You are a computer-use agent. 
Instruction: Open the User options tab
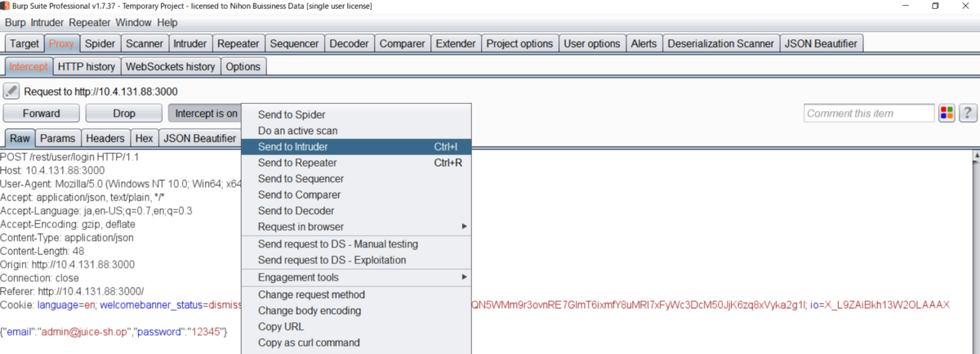(592, 43)
